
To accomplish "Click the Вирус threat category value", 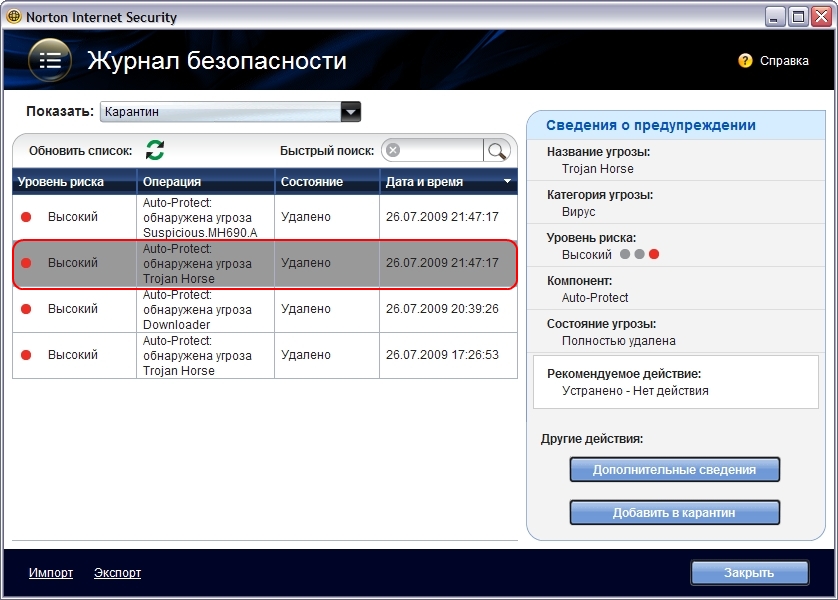I will [x=578, y=212].
